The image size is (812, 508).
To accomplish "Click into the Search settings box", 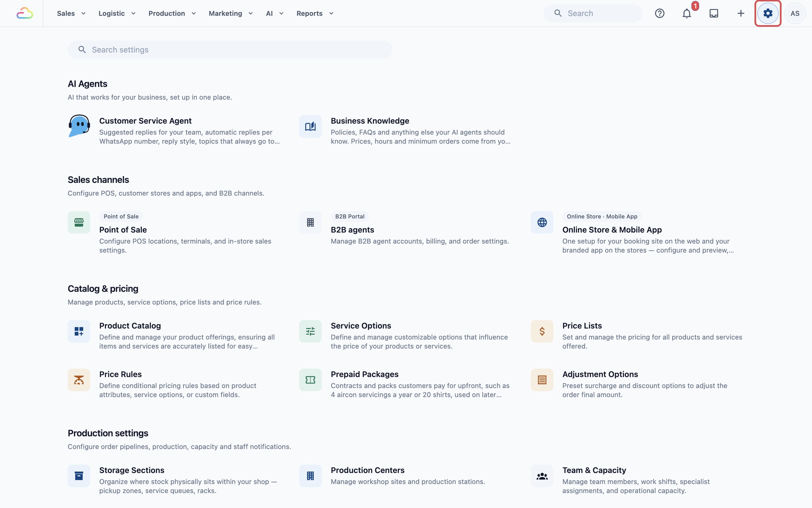I will pyautogui.click(x=230, y=50).
